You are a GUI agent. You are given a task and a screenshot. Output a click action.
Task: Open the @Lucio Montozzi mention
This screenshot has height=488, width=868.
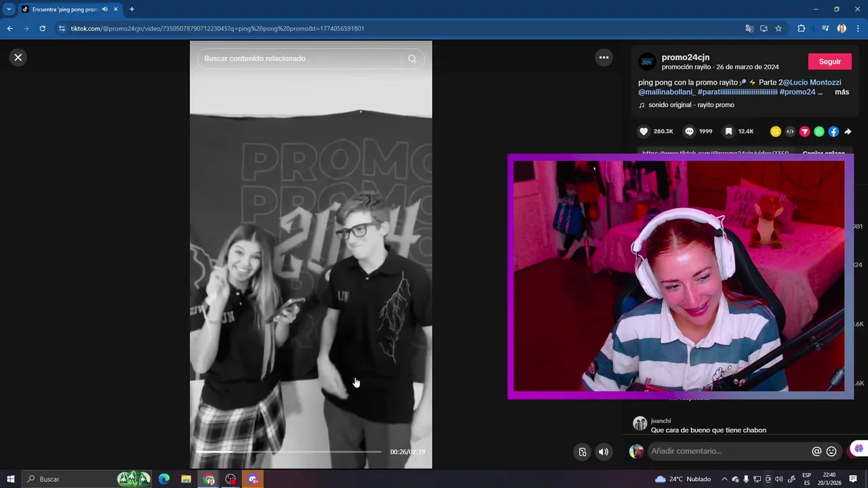click(x=812, y=83)
